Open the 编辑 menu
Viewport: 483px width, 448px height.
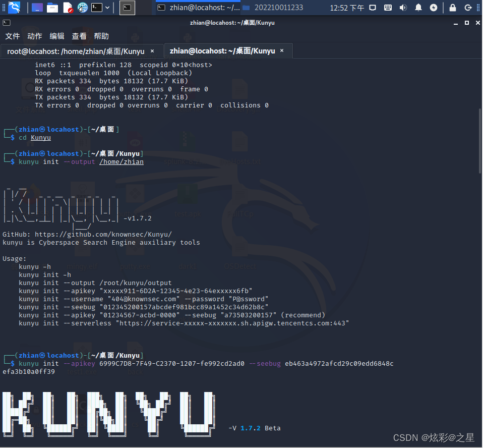pos(57,36)
